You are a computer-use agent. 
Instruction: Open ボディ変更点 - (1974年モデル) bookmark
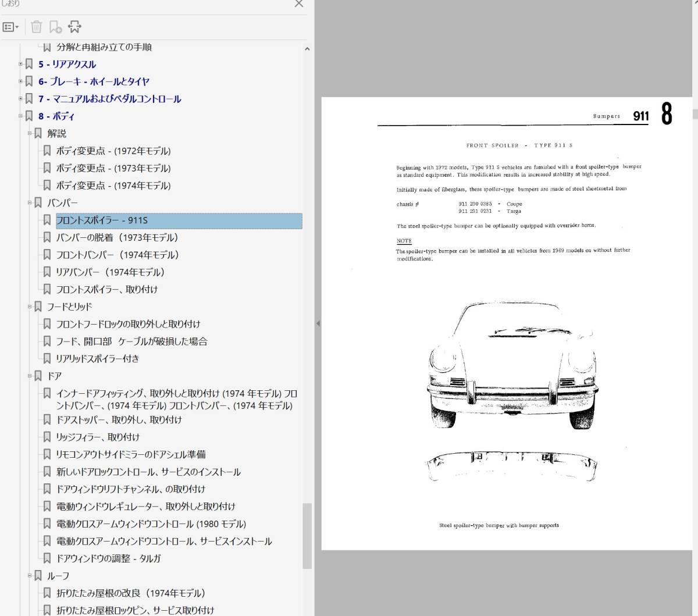(113, 186)
